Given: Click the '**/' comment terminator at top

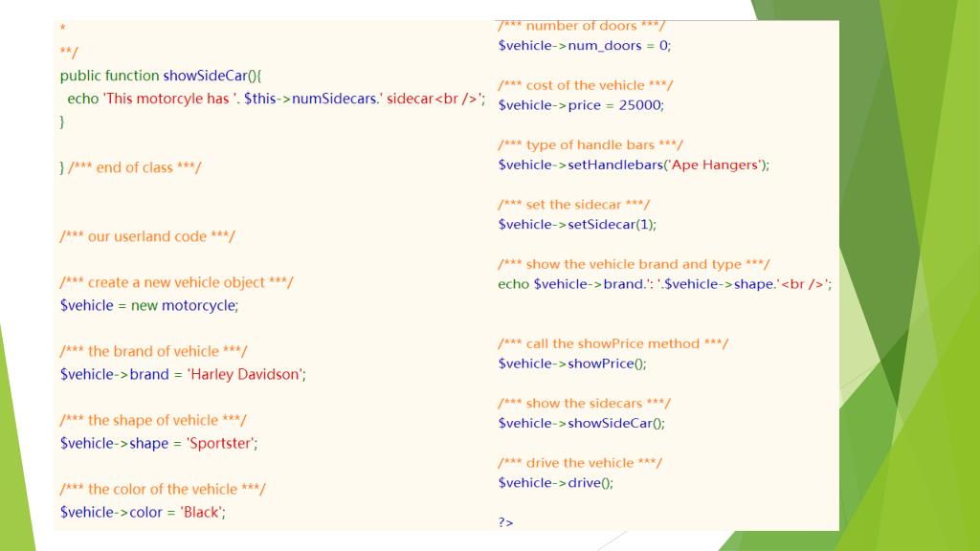Looking at the screenshot, I should coord(69,53).
